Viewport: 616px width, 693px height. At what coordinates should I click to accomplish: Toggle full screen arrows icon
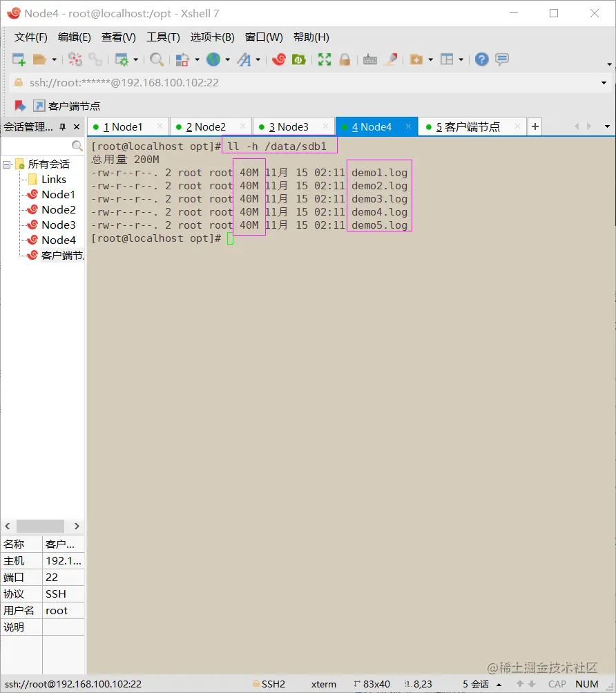point(325,59)
